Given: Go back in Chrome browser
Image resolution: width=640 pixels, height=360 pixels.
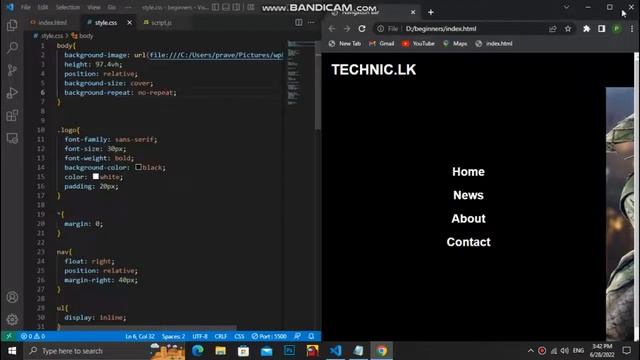Looking at the screenshot, I should click(331, 29).
